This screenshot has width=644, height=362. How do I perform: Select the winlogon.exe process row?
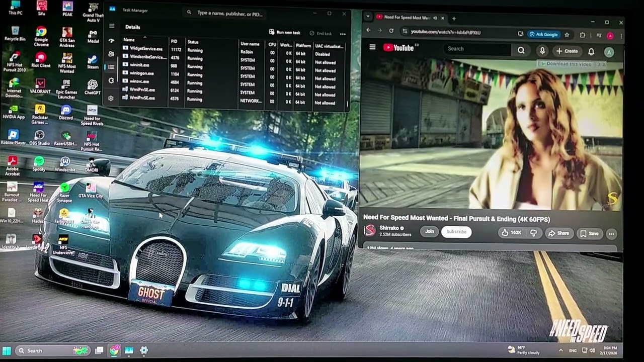pyautogui.click(x=234, y=74)
